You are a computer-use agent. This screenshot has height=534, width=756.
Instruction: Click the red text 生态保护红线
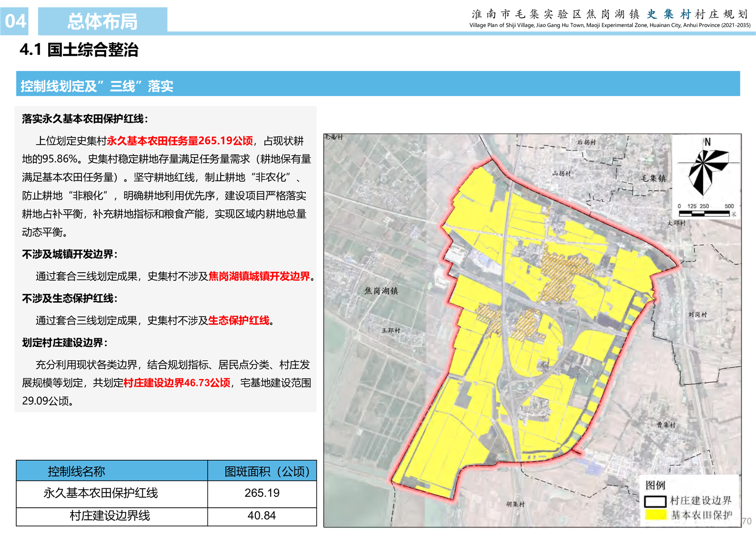click(x=239, y=321)
